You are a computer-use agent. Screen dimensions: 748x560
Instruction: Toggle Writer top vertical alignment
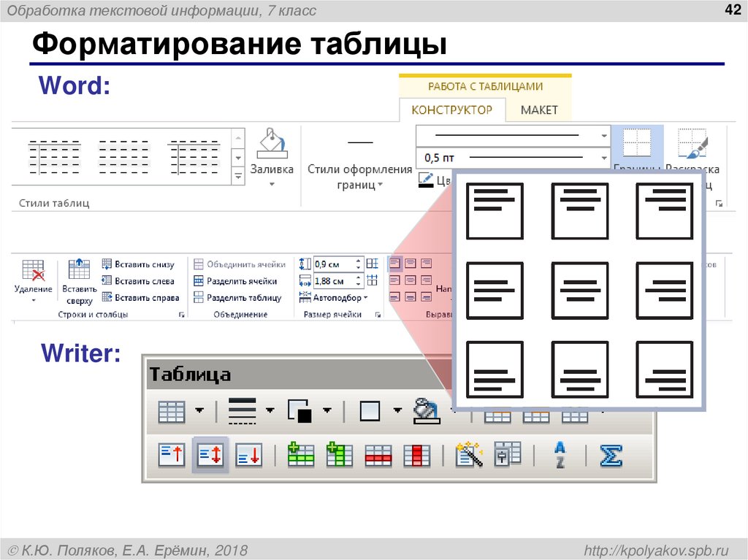point(172,455)
